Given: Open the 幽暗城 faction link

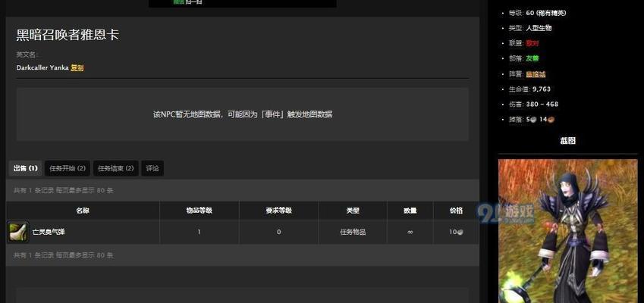Looking at the screenshot, I should [536, 73].
